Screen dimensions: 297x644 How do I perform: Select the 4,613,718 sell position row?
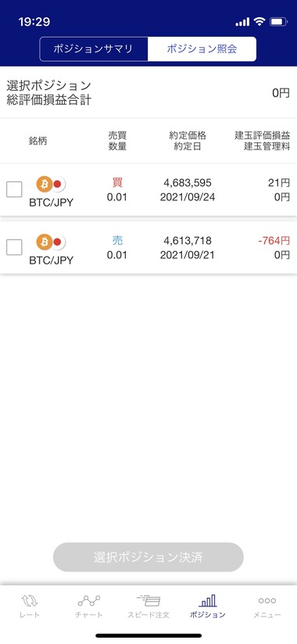[x=148, y=247]
